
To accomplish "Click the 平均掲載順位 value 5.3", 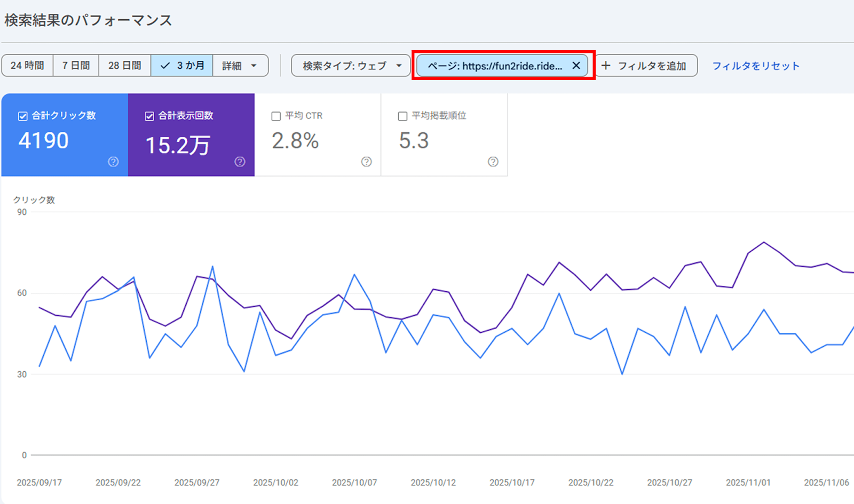I will 414,141.
